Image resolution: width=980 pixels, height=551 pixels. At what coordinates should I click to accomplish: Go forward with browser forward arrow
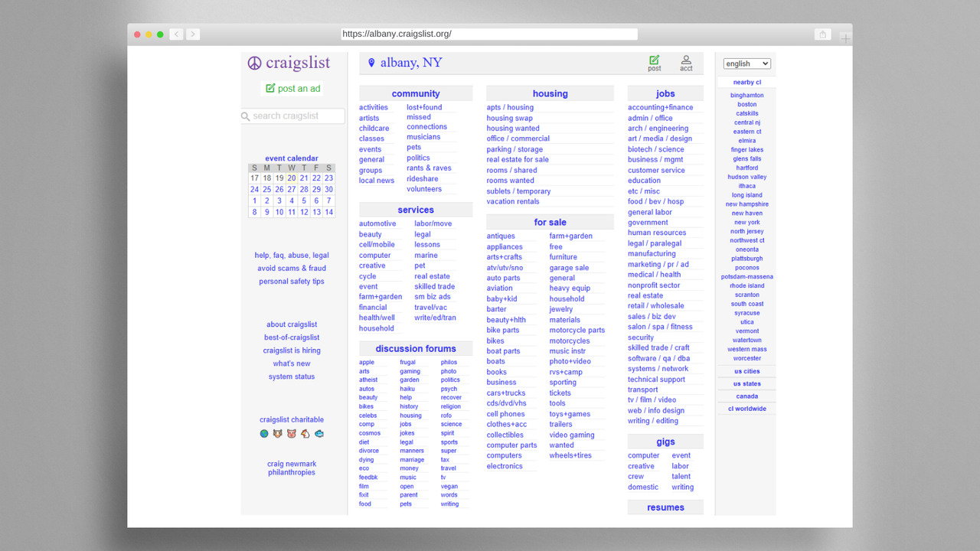pyautogui.click(x=193, y=34)
